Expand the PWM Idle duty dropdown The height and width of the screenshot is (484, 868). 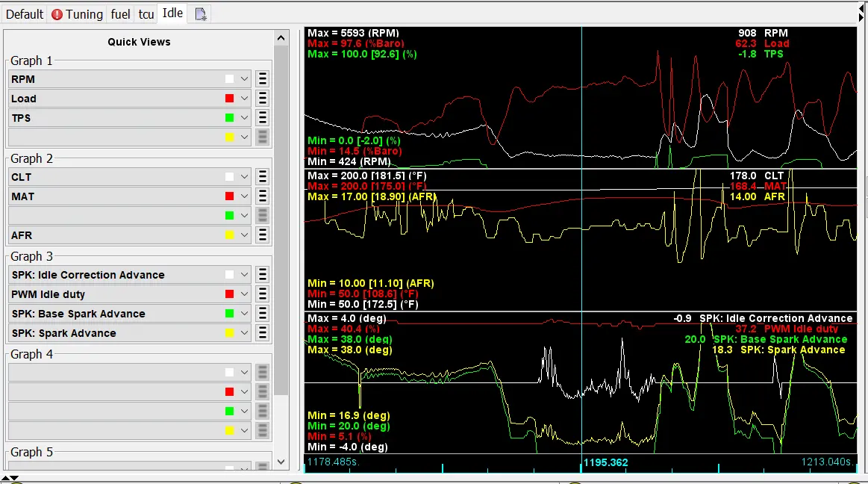click(x=244, y=294)
